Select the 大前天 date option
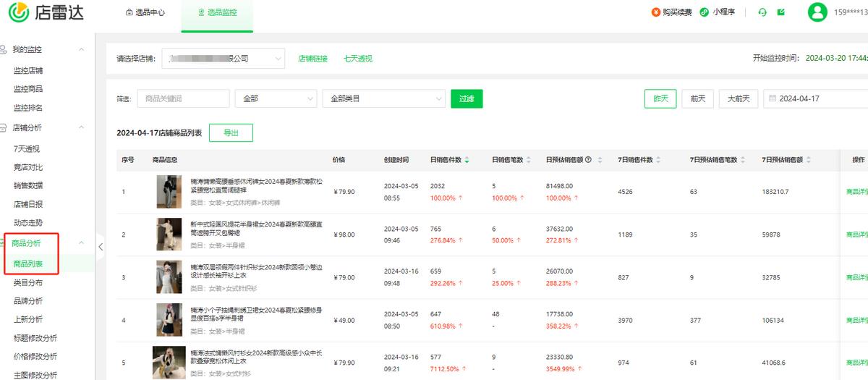Screen dimensions: 868x380 (x=738, y=99)
